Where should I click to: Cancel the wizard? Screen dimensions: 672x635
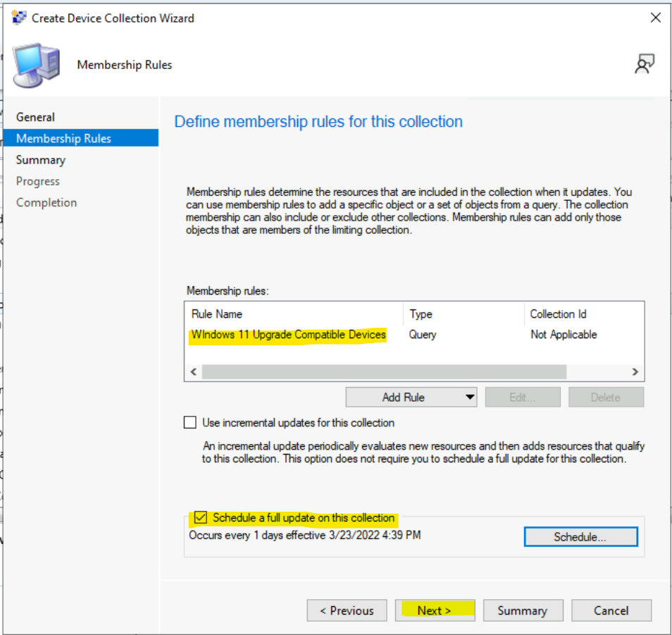[x=611, y=610]
